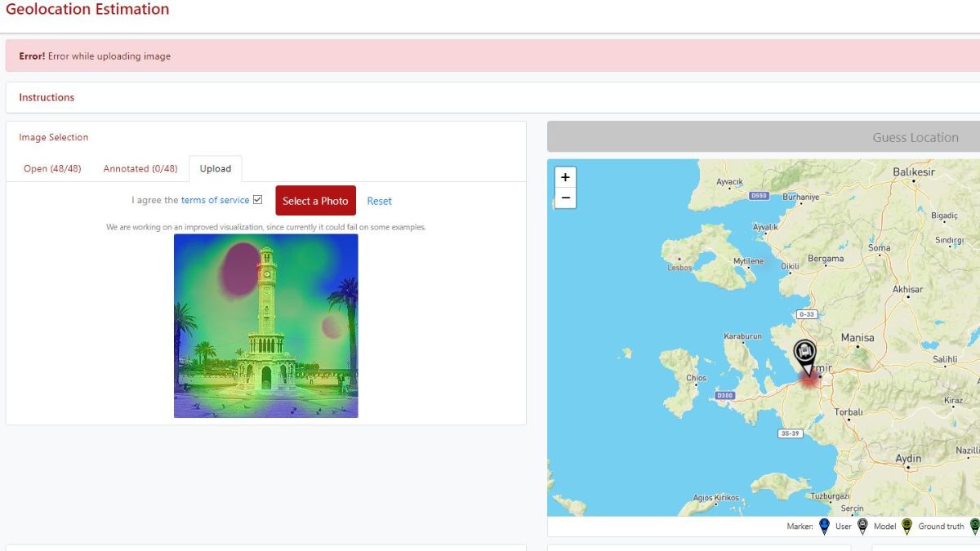Click the Reset link
The width and height of the screenshot is (980, 551).
tap(379, 201)
